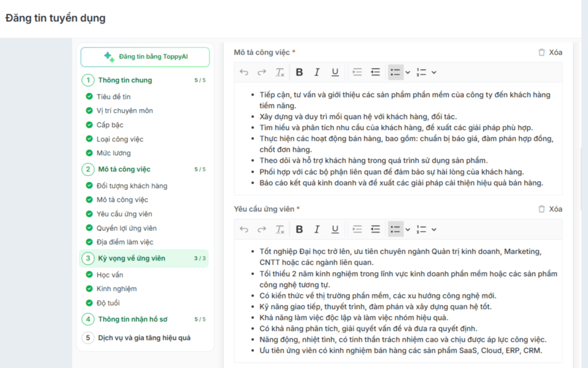This screenshot has height=368, width=588.
Task: Toggle bulleted list in Yêu cầu ứng viên toolbar
Action: click(x=395, y=229)
